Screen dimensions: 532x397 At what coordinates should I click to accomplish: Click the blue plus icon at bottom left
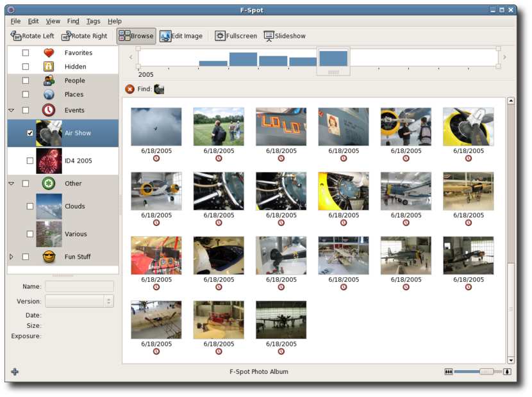[x=15, y=371]
